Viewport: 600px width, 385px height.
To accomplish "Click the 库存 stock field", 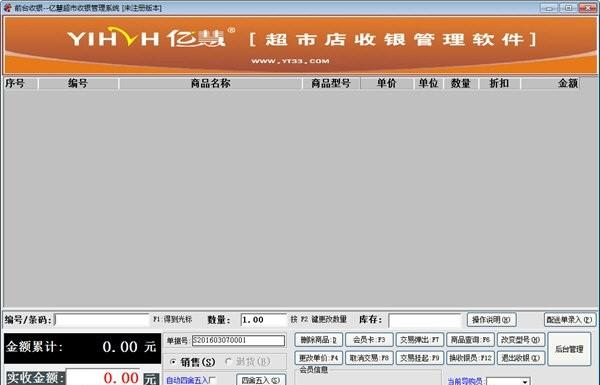I will tap(425, 320).
